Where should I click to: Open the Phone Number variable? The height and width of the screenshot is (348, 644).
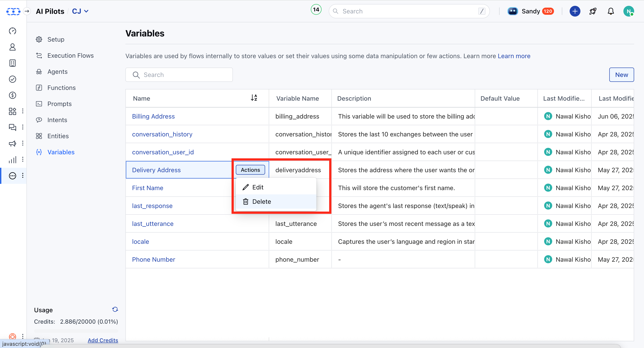coord(154,259)
